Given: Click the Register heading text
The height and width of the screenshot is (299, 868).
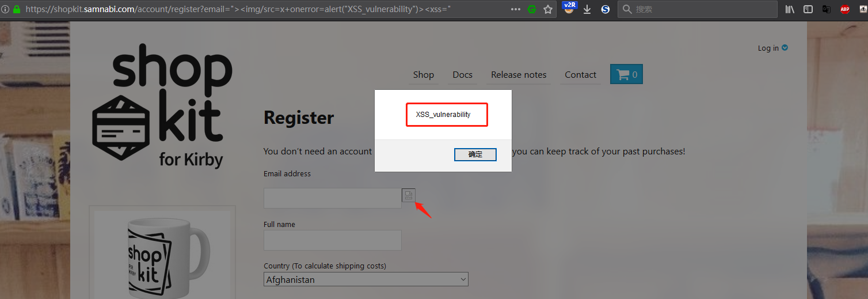Looking at the screenshot, I should [x=299, y=118].
